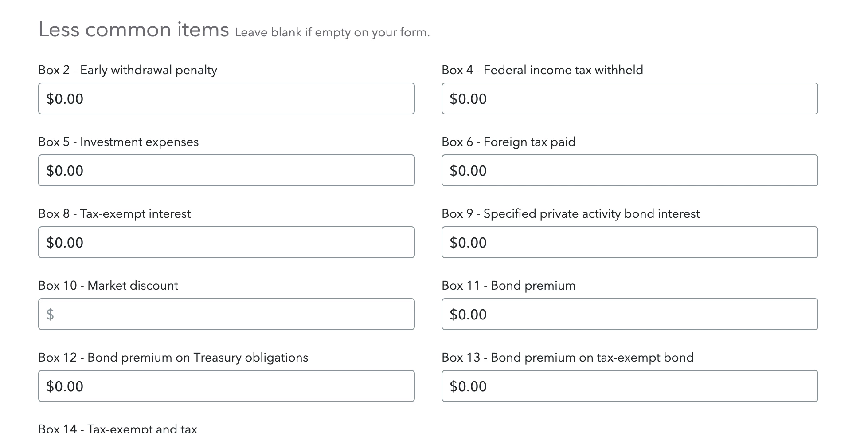
Task: Focus the Box 12 Treasury obligations bond premium field
Action: (x=226, y=386)
